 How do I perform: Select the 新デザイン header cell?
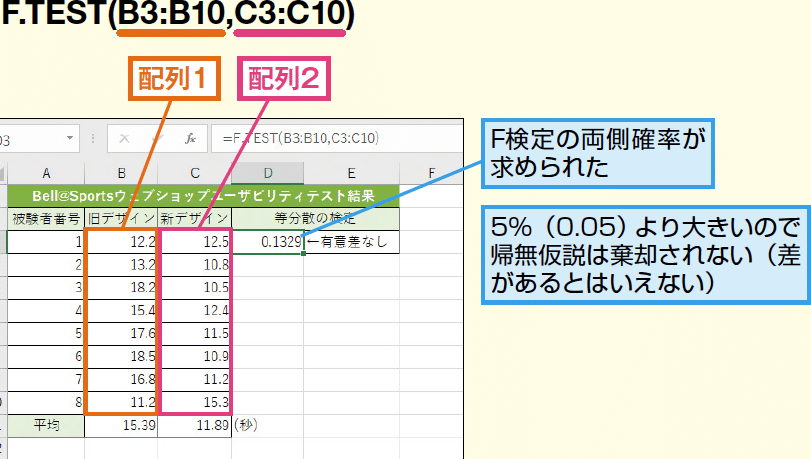[x=195, y=218]
